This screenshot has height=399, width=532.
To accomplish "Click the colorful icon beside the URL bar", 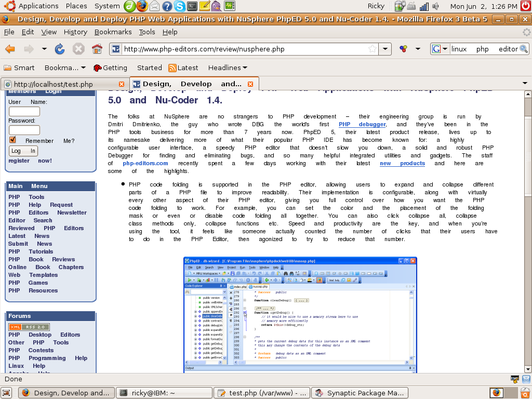I will click(x=403, y=49).
